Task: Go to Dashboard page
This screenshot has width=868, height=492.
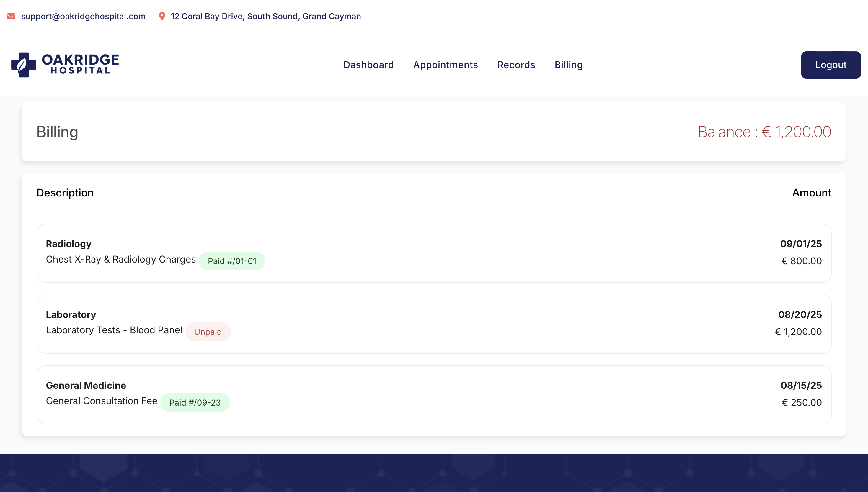Action: [368, 65]
